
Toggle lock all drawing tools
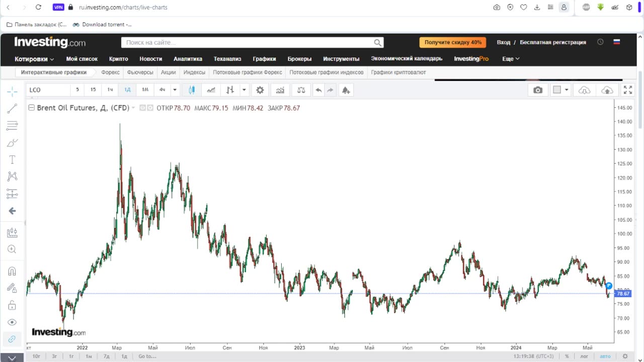[12, 305]
